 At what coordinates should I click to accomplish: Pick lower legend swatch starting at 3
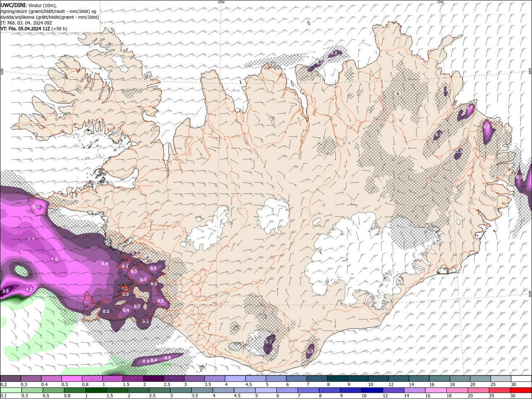pos(181,390)
